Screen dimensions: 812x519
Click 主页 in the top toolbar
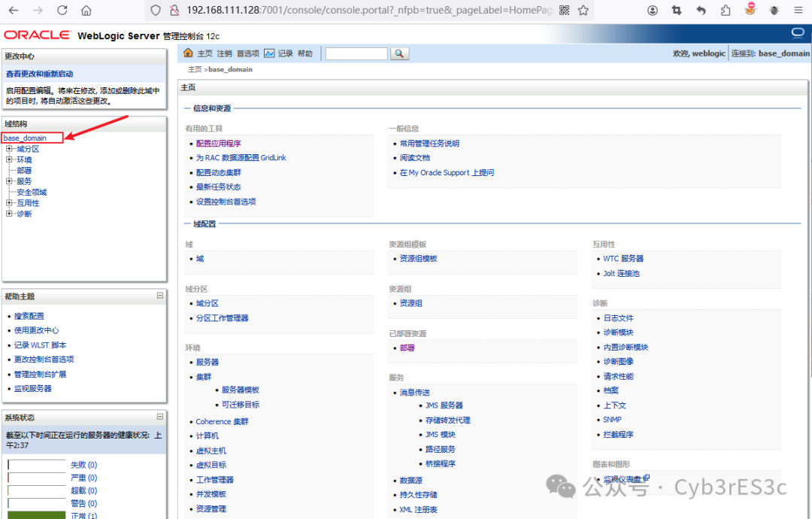pyautogui.click(x=205, y=53)
